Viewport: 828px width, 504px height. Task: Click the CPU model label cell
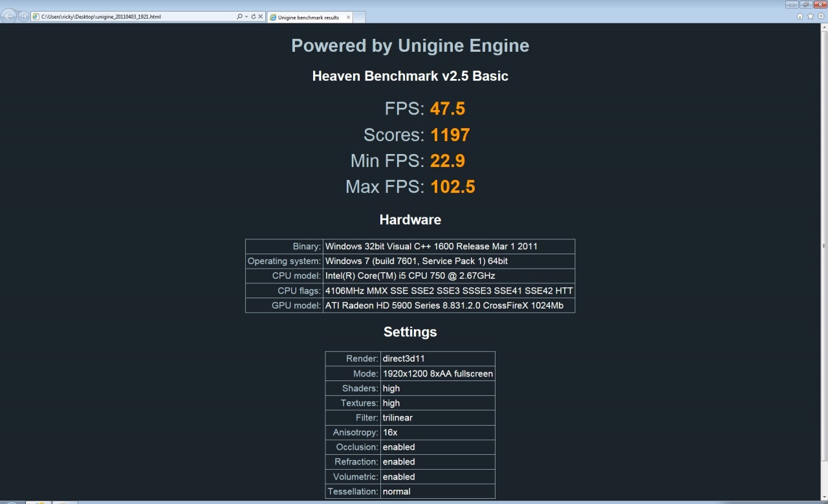(x=284, y=276)
